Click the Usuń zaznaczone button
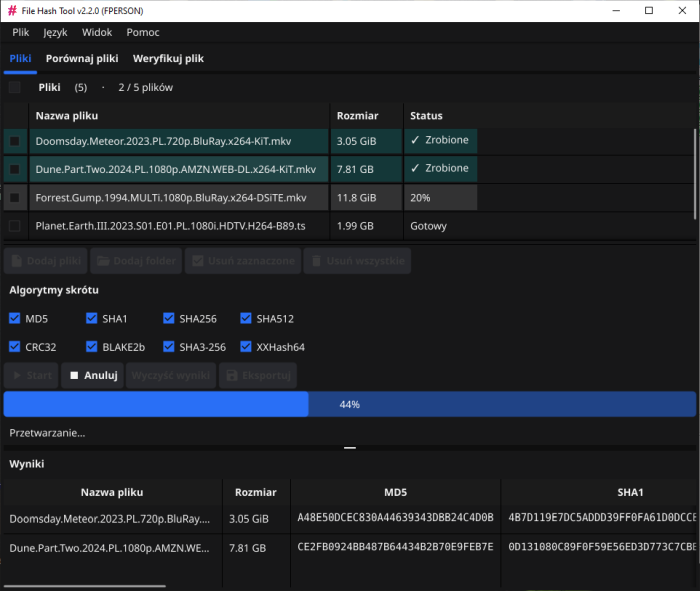 coord(243,261)
